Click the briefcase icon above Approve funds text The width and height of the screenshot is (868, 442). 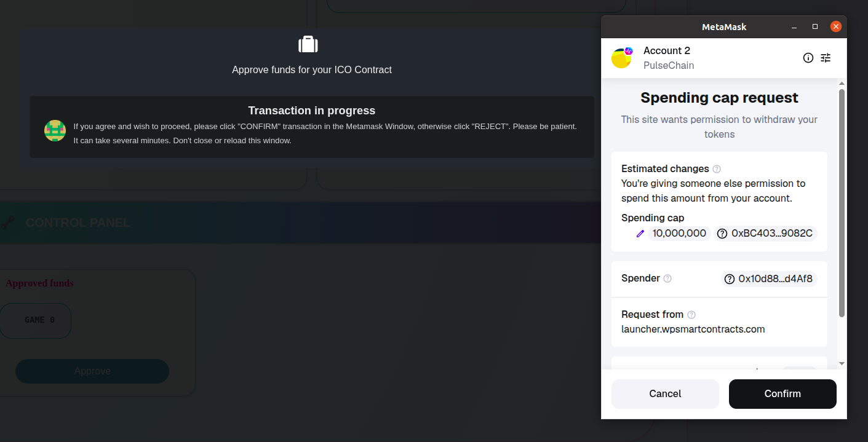click(308, 44)
